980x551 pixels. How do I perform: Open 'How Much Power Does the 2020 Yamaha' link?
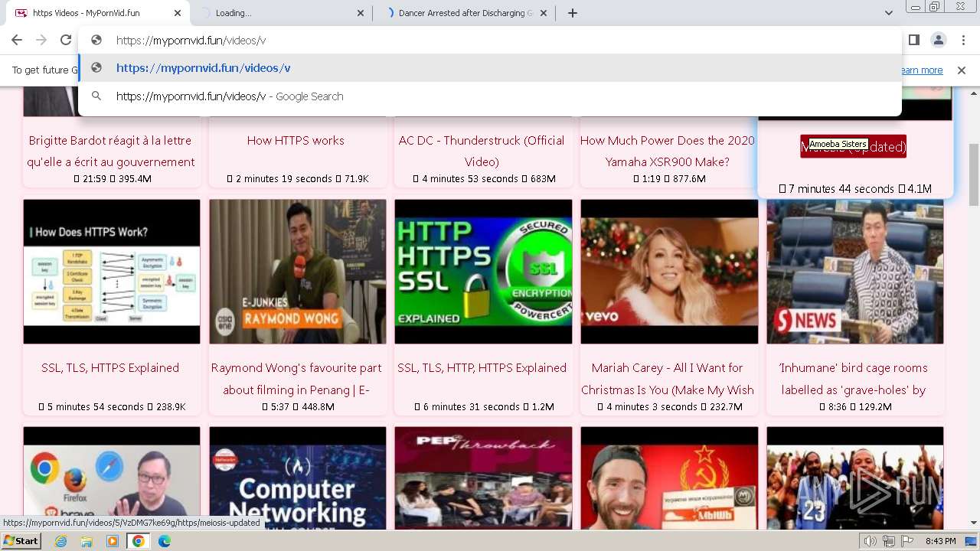[x=668, y=151]
